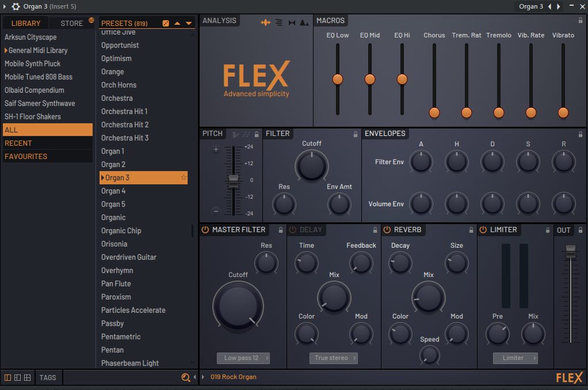Select the RECENT category
This screenshot has height=390, width=588.
(48, 143)
